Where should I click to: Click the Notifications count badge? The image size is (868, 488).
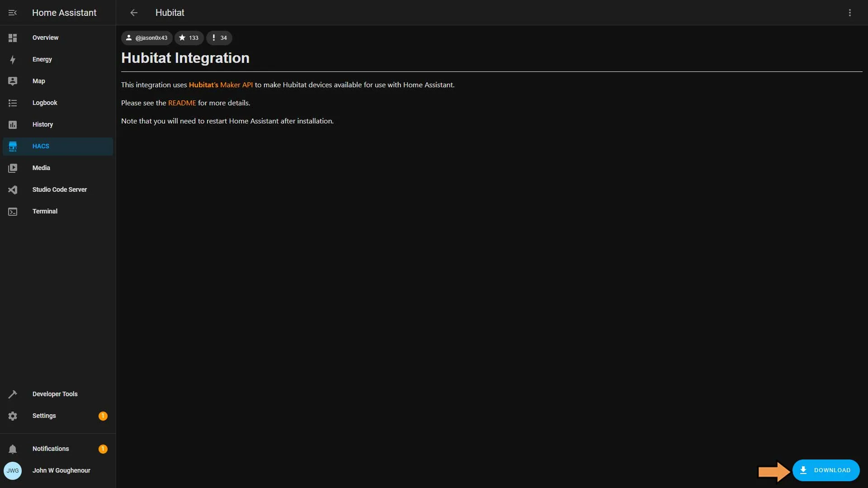click(x=103, y=449)
